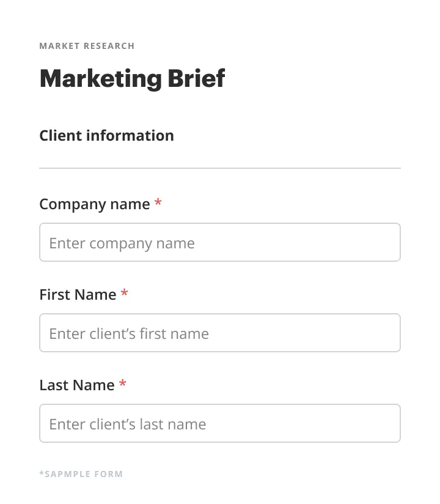Click the Company name input field

point(220,243)
